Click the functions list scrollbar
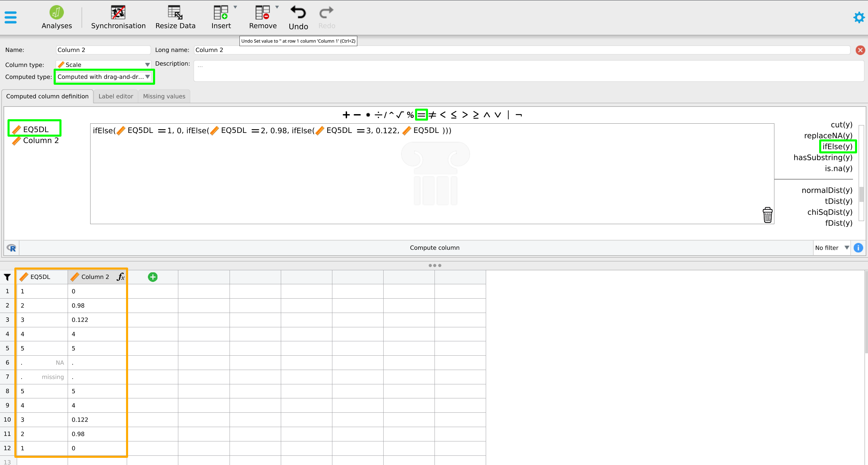Viewport: 868px width, 465px height. tap(861, 194)
